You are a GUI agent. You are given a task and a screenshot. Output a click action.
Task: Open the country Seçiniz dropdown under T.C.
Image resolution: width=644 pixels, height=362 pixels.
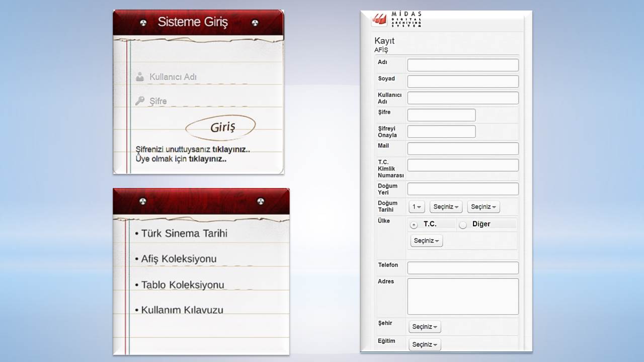(x=426, y=241)
